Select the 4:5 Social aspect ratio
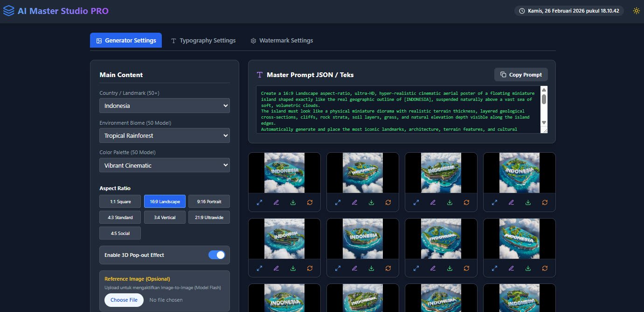Viewport: 644px width, 312px height. coord(120,233)
